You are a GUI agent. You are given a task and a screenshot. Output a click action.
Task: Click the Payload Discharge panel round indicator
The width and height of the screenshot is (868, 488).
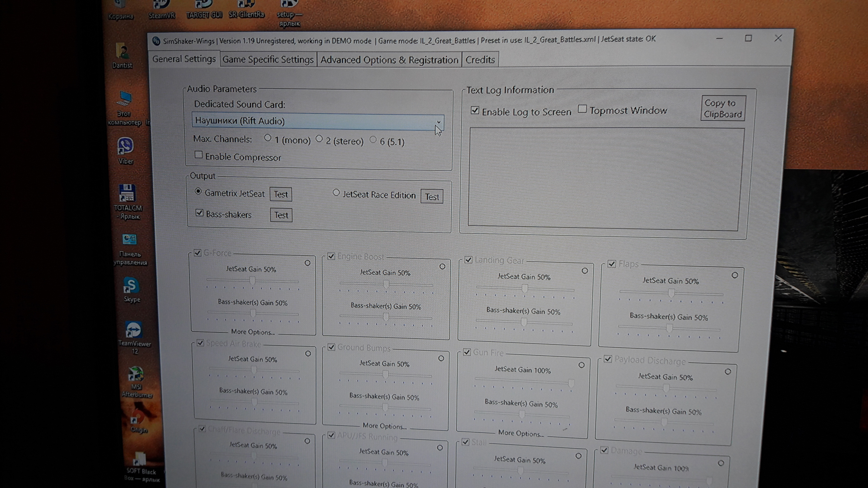click(728, 372)
